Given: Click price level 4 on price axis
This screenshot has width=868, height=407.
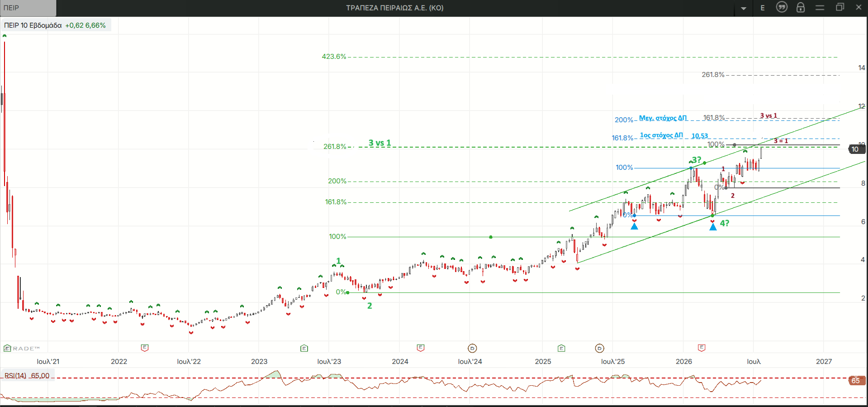Looking at the screenshot, I should (x=863, y=260).
